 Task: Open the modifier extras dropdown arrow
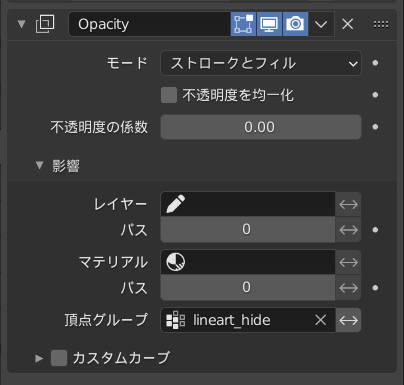click(x=321, y=24)
